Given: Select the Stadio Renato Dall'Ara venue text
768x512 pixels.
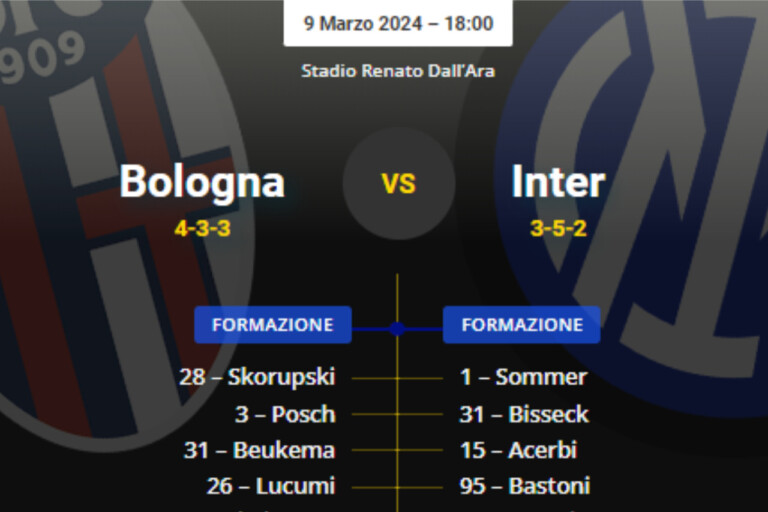Looking at the screenshot, I should [398, 71].
